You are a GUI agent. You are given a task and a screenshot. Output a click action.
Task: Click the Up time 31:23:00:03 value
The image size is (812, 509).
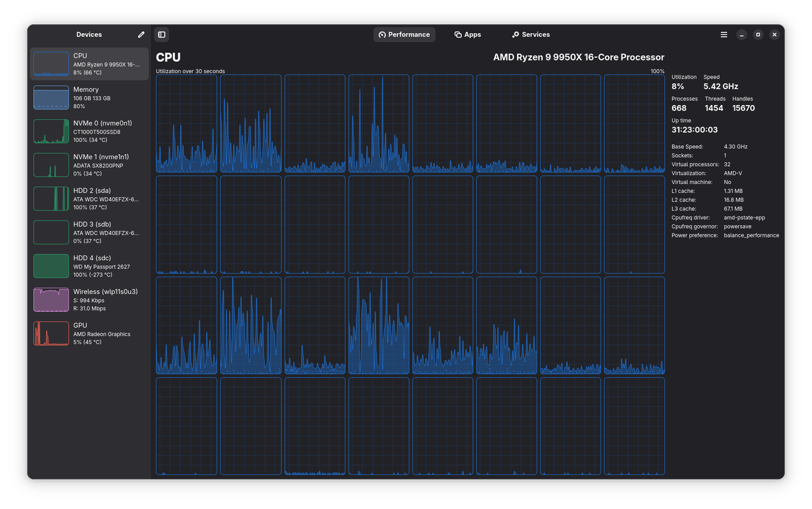(x=694, y=130)
